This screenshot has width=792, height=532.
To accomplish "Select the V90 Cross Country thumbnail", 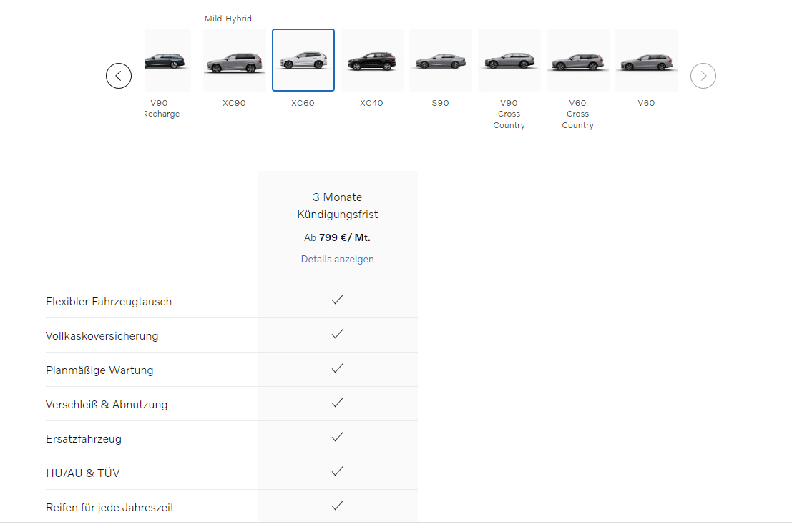I will [x=509, y=60].
